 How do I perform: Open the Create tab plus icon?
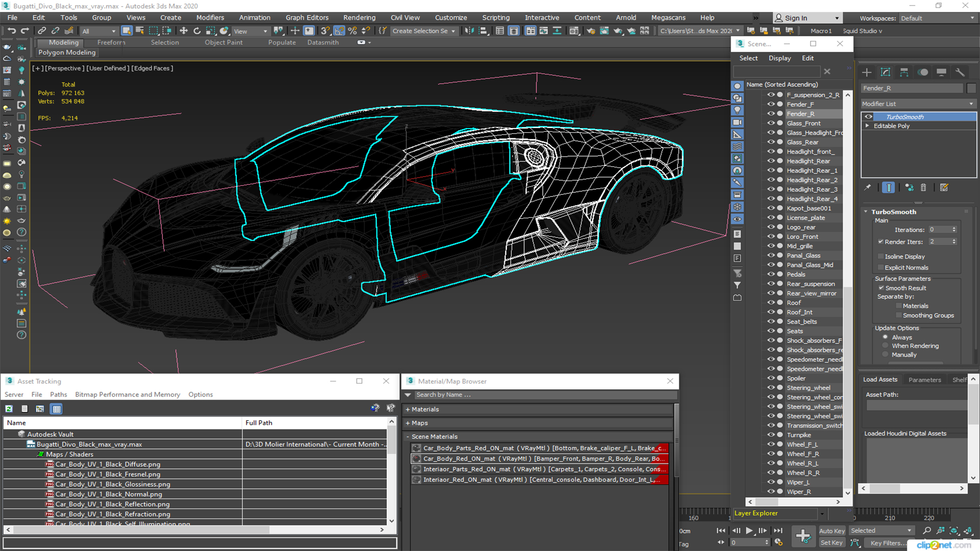coord(867,72)
